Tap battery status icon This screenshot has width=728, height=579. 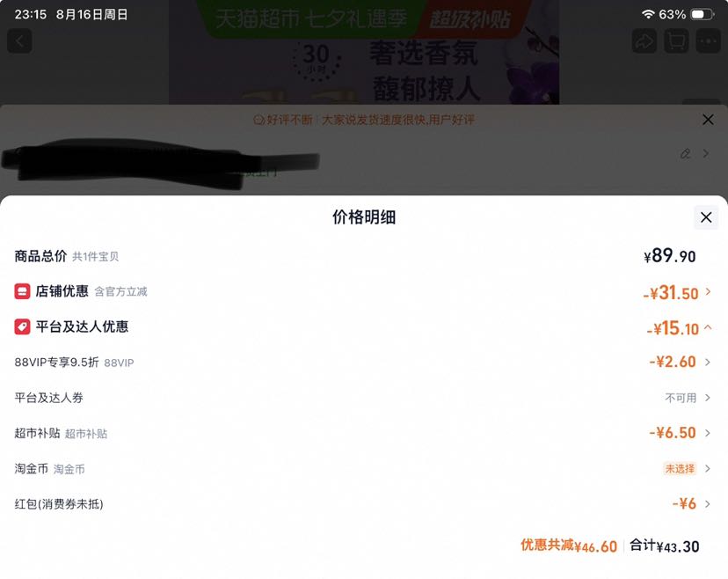click(703, 14)
